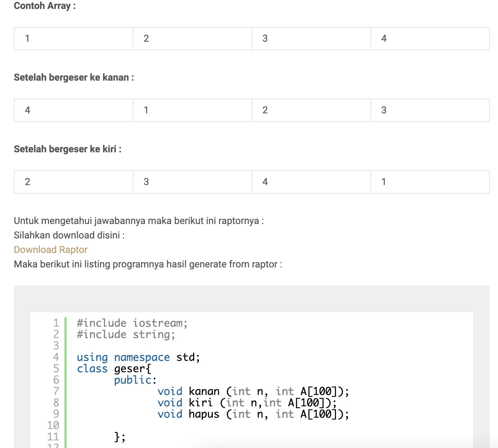This screenshot has height=448, width=498.
Task: Click last cell containing 4 in Contoh Array table
Action: coord(430,39)
